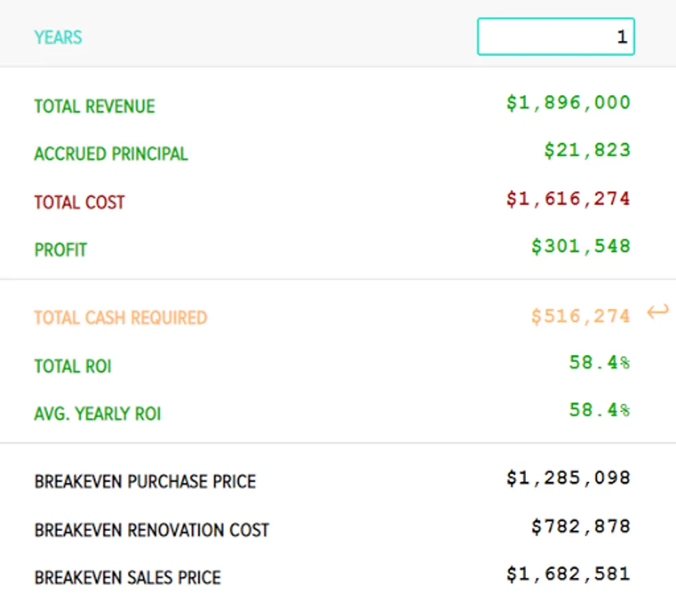The image size is (676, 616).
Task: Click the Avg. Yearly ROI 58.4% value
Action: pos(599,411)
